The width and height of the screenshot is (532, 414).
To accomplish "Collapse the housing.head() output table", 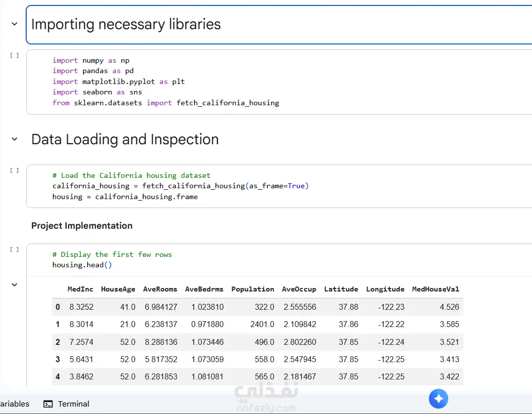I will (x=14, y=285).
